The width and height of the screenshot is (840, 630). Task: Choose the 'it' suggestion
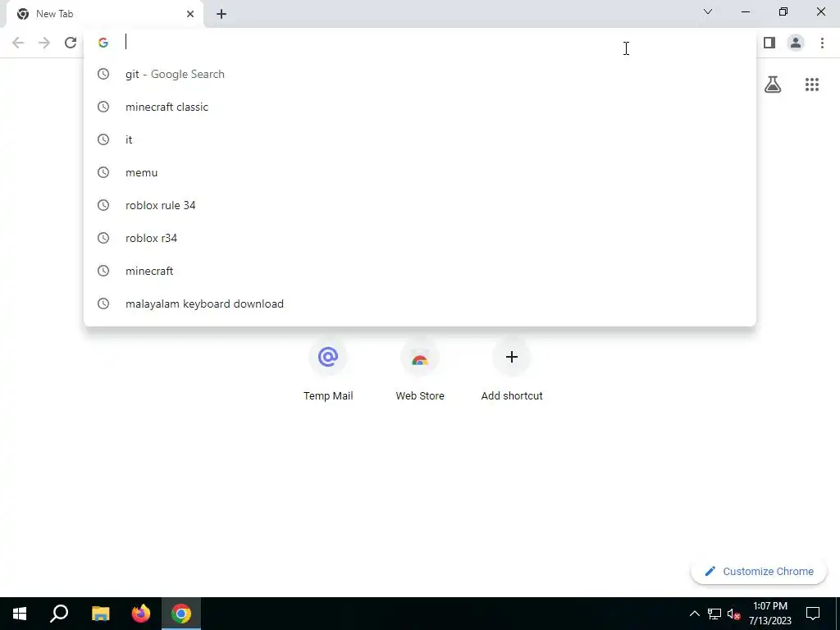(x=420, y=139)
